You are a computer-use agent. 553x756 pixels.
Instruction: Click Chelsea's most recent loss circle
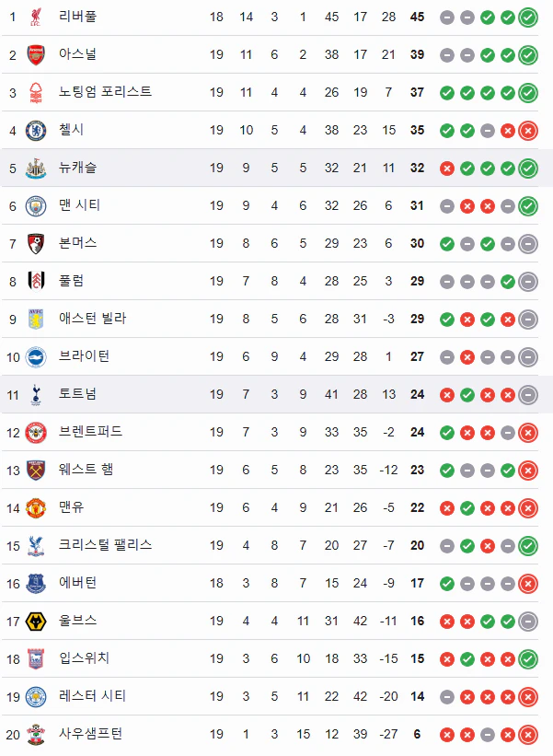(528, 131)
